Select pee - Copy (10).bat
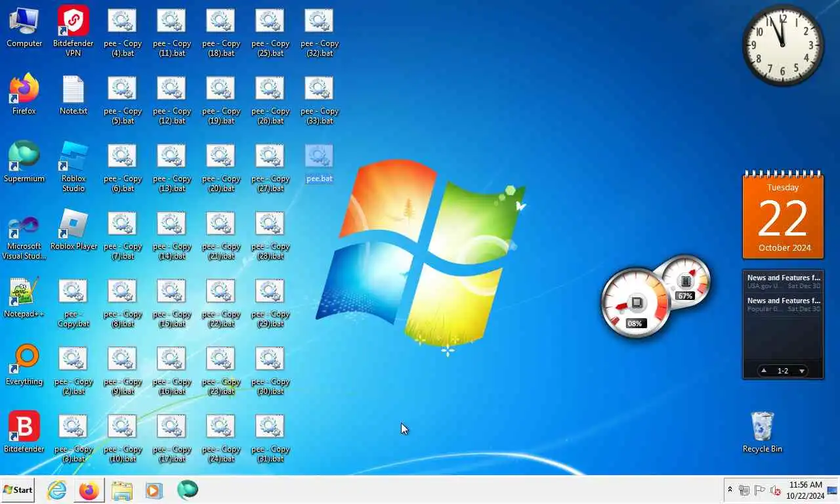The height and width of the screenshot is (504, 840). pos(123,438)
